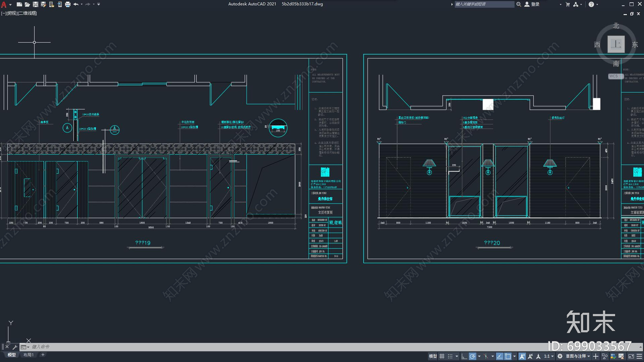Open command line customize wrench icon
Viewport: 644px width, 362px height.
pyautogui.click(x=15, y=347)
